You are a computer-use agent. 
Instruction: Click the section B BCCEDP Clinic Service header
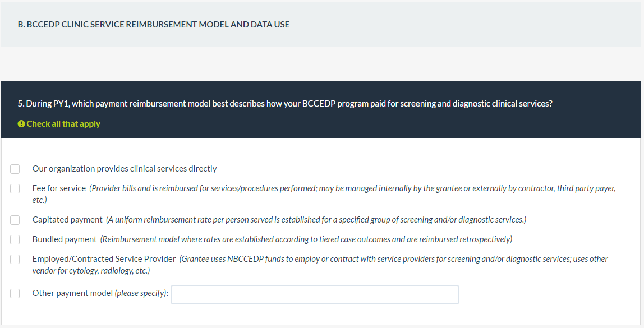pyautogui.click(x=154, y=25)
